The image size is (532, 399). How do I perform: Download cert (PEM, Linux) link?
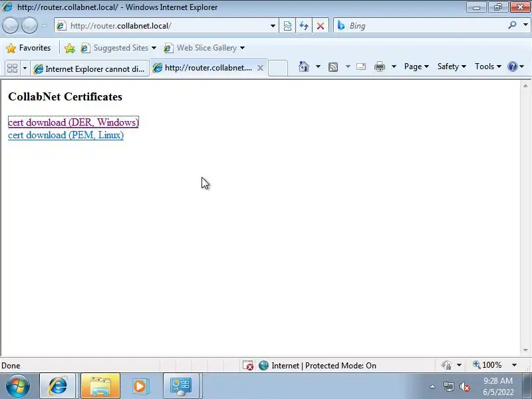click(x=66, y=135)
